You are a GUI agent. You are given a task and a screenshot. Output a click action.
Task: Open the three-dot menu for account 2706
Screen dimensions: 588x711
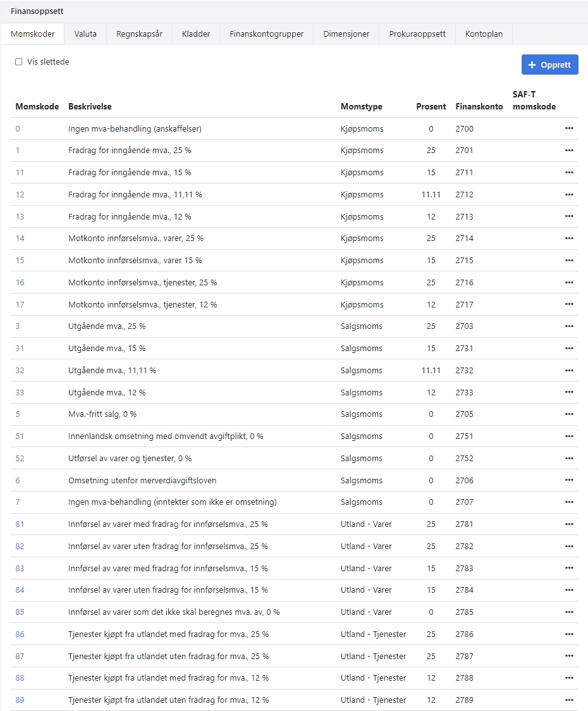tap(569, 480)
